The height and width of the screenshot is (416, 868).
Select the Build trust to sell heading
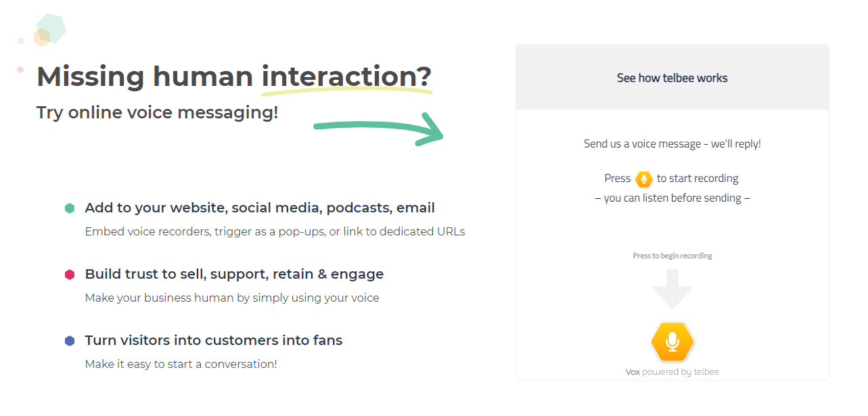234,274
